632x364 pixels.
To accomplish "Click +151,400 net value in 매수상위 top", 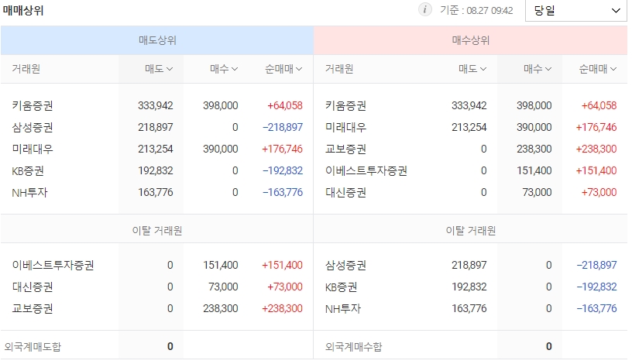I will pyautogui.click(x=596, y=171).
